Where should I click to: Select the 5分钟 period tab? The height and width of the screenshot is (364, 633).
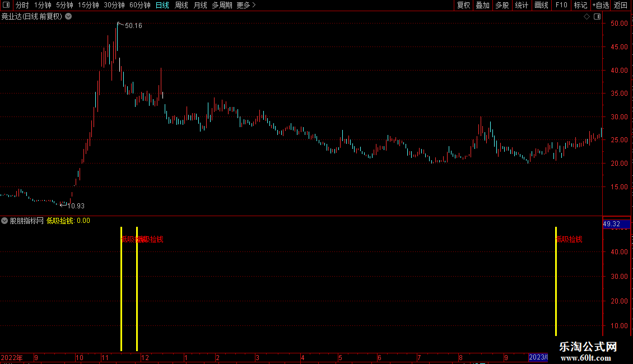[x=64, y=5]
